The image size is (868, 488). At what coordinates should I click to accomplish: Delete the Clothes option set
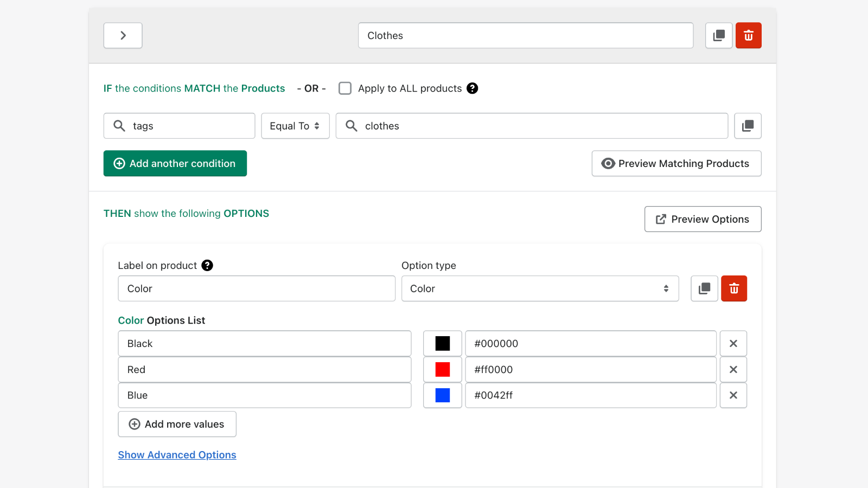[748, 35]
